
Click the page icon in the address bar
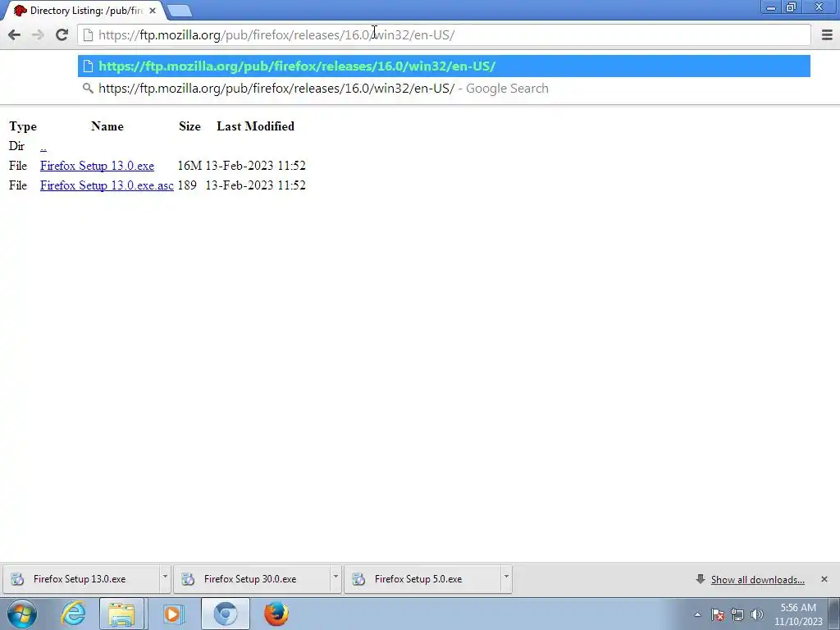coord(89,34)
